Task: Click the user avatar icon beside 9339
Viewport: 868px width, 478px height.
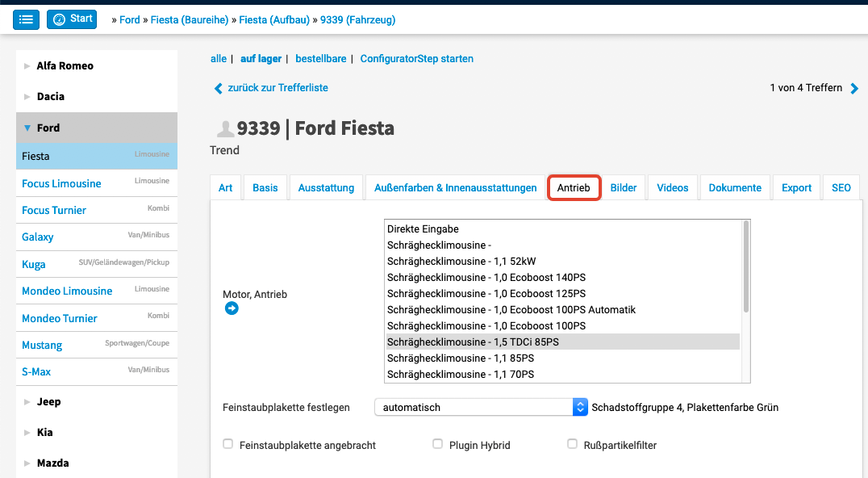Action: [x=224, y=128]
